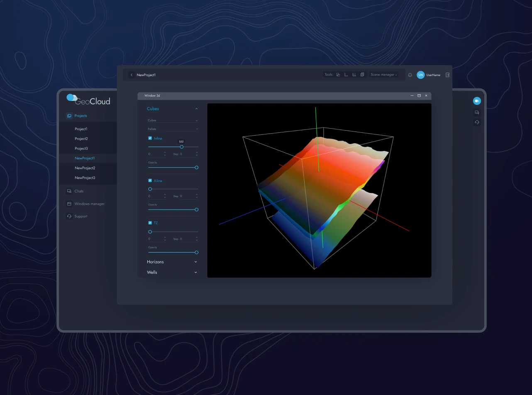The width and height of the screenshot is (532, 395).
Task: Click the back arrow beside NewProject1 title
Action: 132,75
